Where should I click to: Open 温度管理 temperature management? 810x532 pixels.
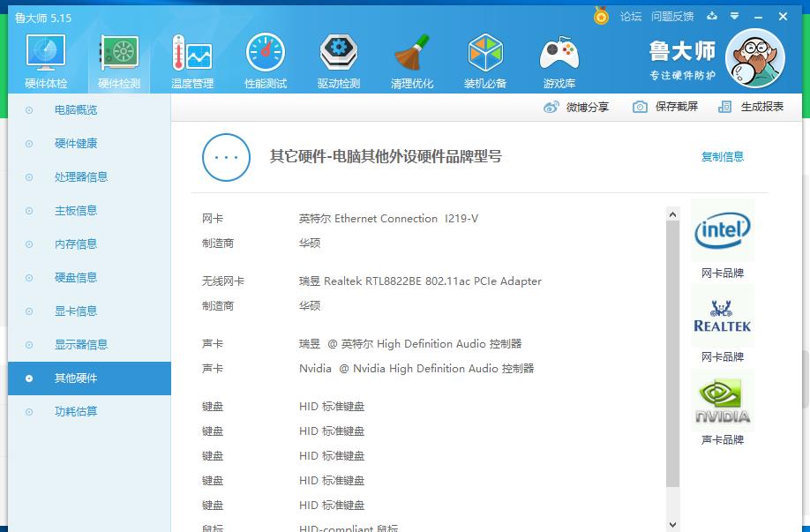[191, 62]
